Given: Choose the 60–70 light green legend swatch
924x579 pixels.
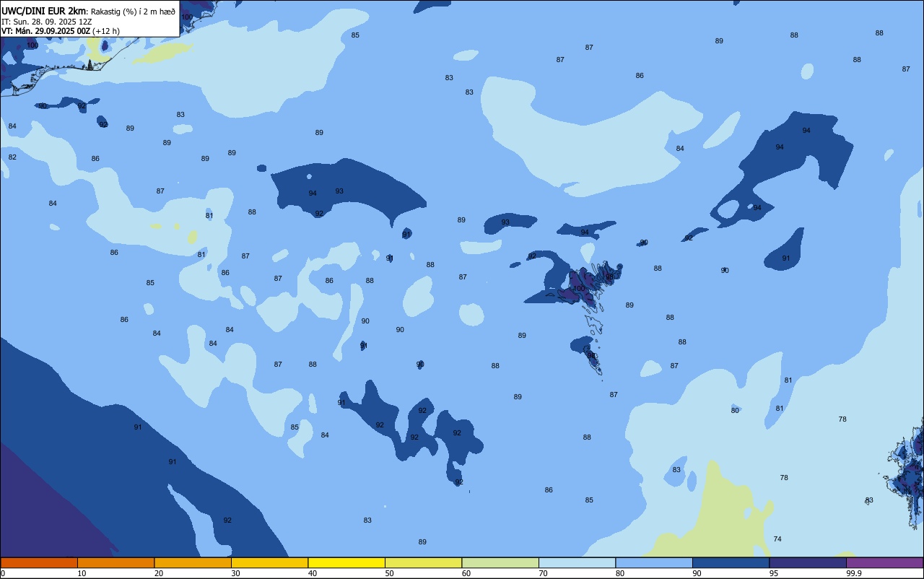Looking at the screenshot, I should (x=500, y=562).
